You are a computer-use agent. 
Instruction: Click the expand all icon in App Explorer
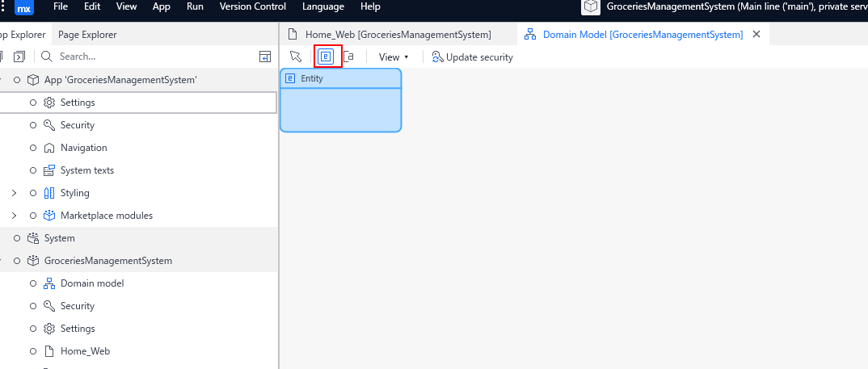pos(19,57)
